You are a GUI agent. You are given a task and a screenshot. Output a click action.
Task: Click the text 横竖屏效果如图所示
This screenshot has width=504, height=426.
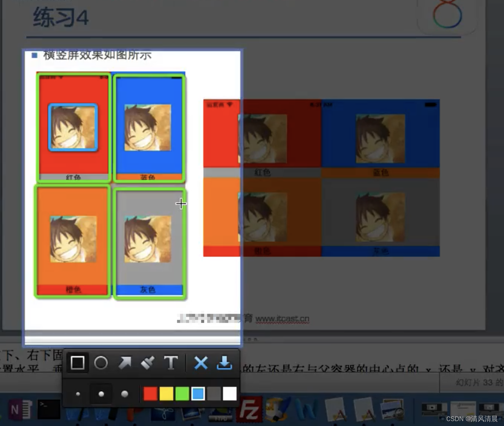(97, 55)
